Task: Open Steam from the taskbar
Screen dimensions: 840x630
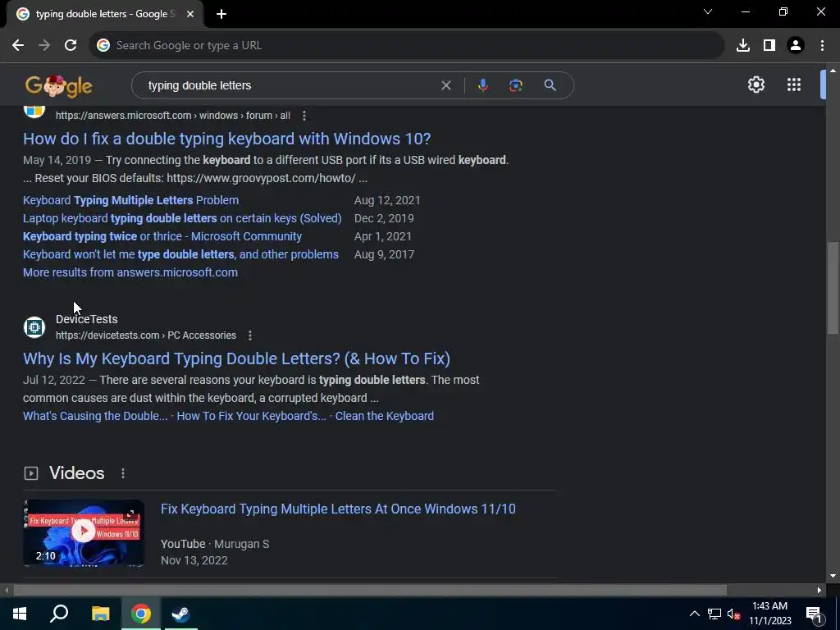Action: tap(180, 614)
